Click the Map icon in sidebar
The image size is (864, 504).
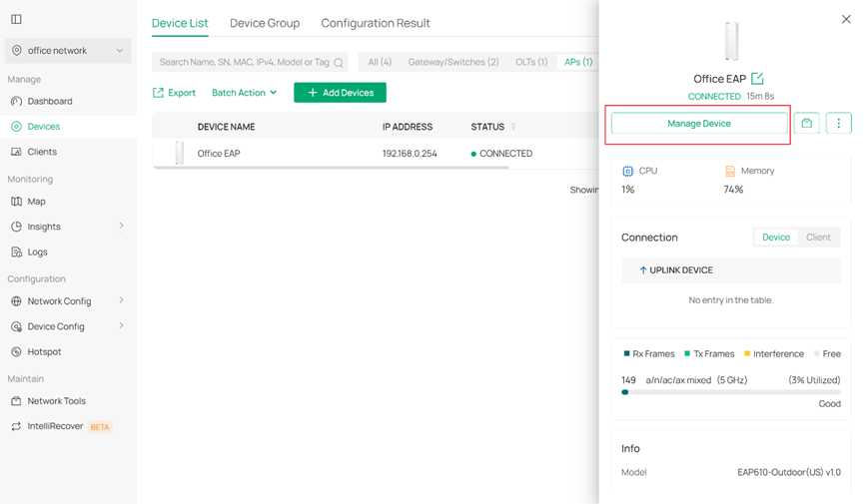click(x=17, y=202)
